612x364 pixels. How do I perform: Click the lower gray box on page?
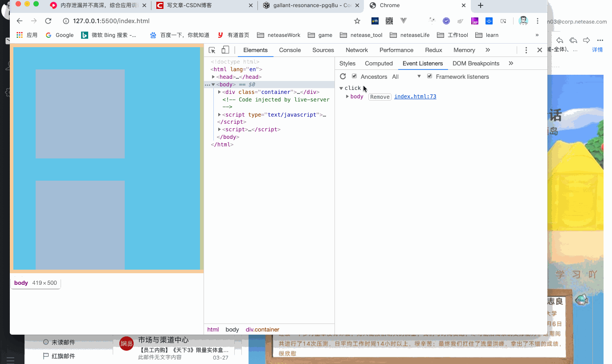click(x=80, y=225)
